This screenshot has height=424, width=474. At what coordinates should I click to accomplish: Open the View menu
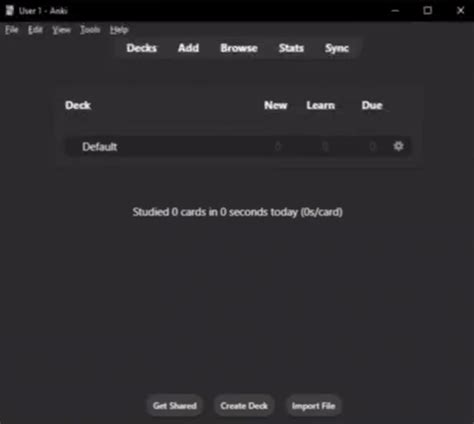pos(62,30)
